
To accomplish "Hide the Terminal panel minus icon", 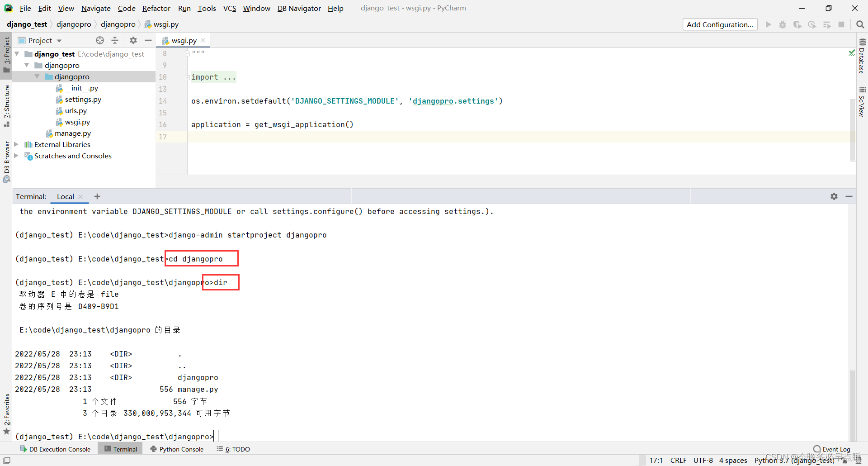I will pos(849,196).
